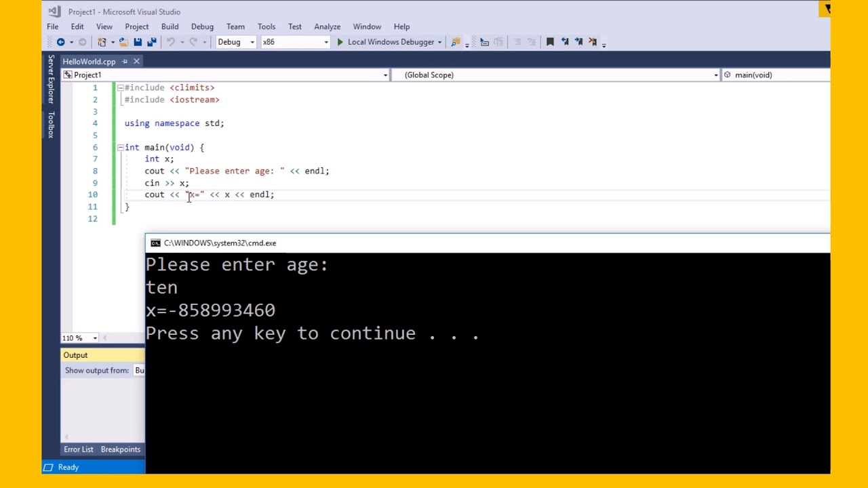Click the Comment Out Selected Lines icon
The width and height of the screenshot is (868, 488).
pyautogui.click(x=517, y=42)
